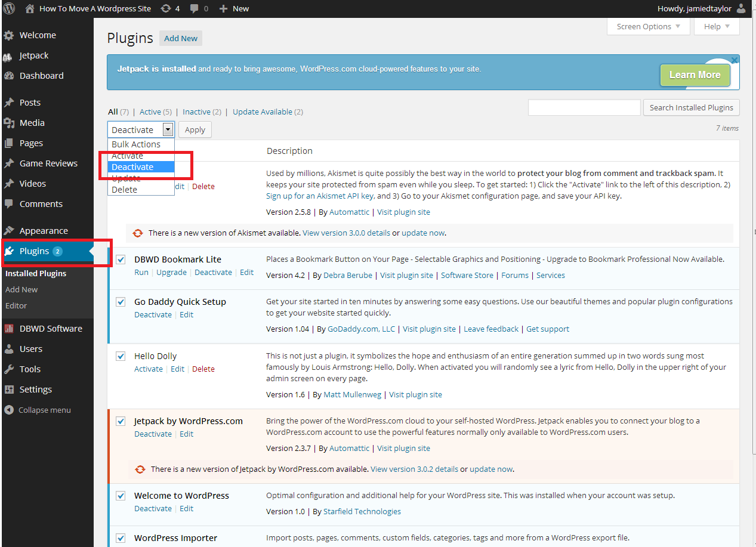756x547 pixels.
Task: Click the Collapse menu arrow icon
Action: point(8,410)
